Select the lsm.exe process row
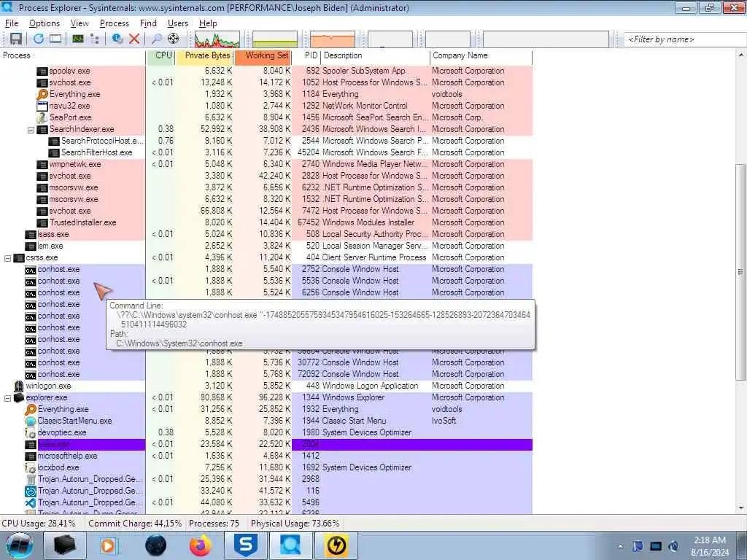Viewport: 747px width, 560px height. tap(266, 246)
